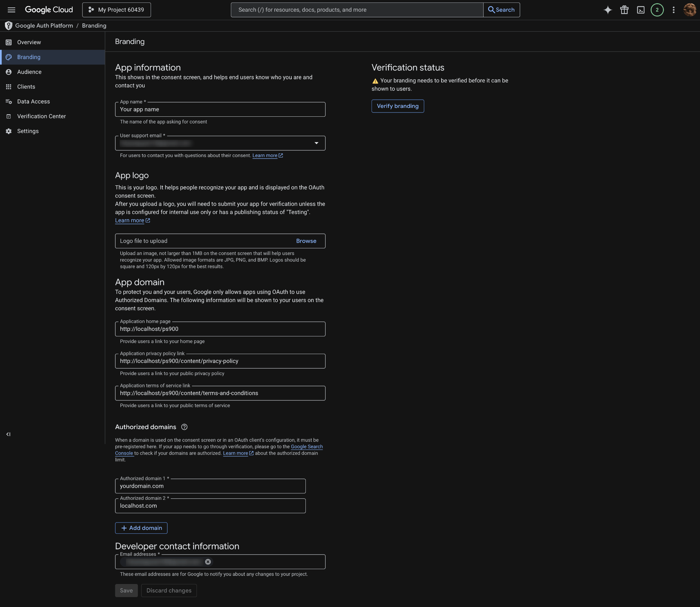
Task: Open Gemini AI assistant sparkle icon
Action: [607, 10]
